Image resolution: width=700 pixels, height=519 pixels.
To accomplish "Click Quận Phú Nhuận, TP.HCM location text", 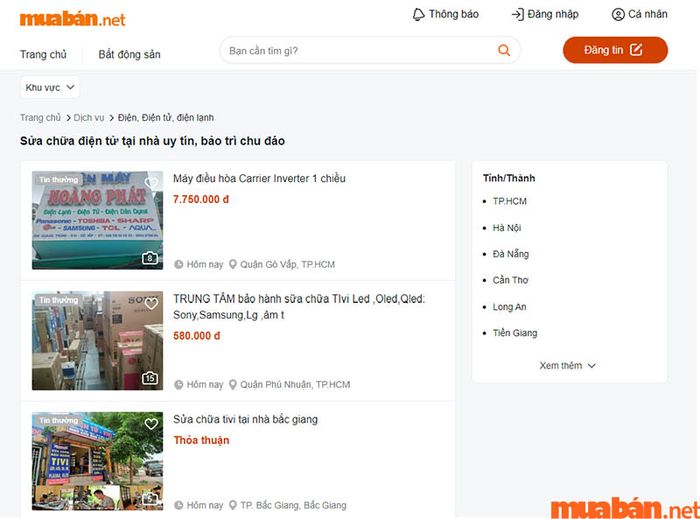I will [x=295, y=384].
